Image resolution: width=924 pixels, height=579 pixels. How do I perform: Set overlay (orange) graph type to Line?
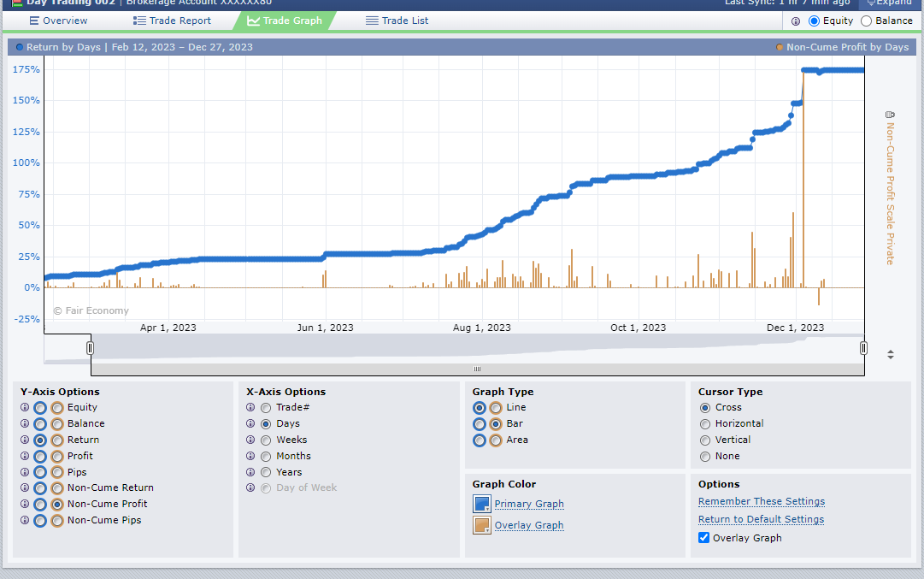(496, 407)
